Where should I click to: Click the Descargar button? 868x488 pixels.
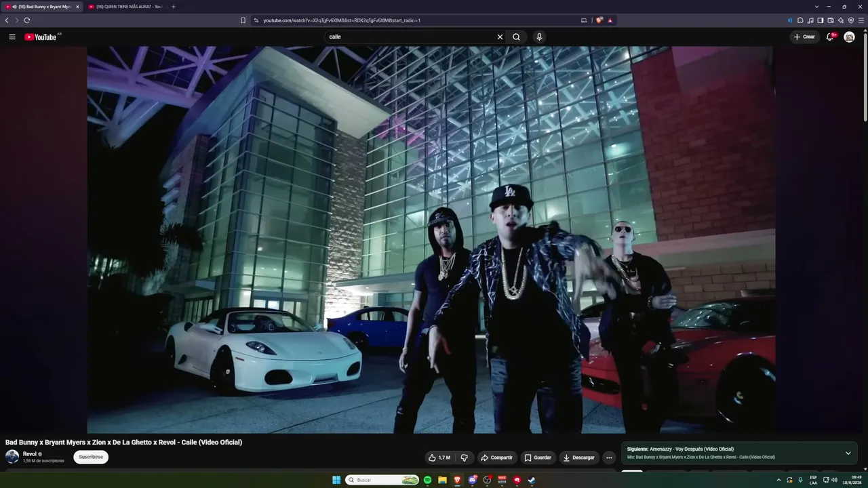(579, 457)
